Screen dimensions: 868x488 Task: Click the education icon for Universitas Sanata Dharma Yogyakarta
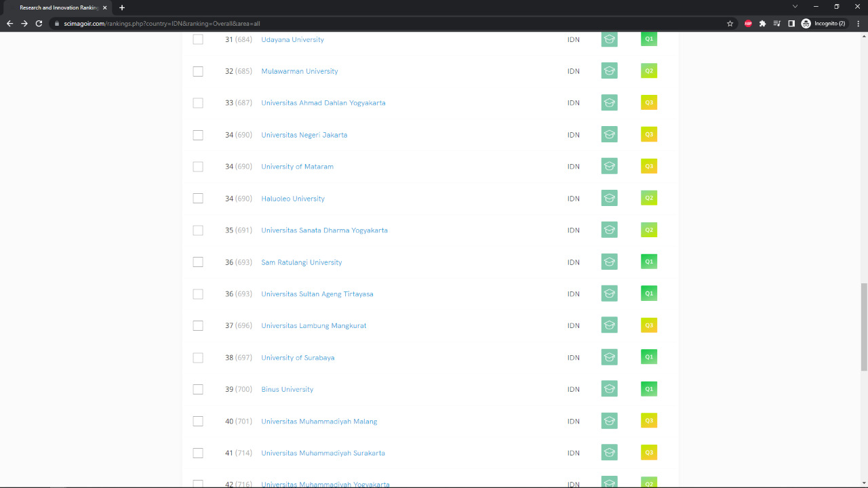tap(610, 230)
